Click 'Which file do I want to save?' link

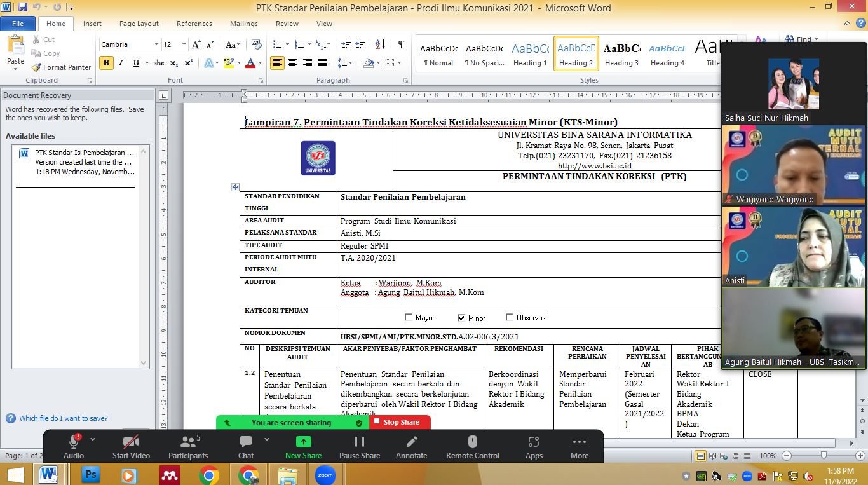click(x=64, y=418)
